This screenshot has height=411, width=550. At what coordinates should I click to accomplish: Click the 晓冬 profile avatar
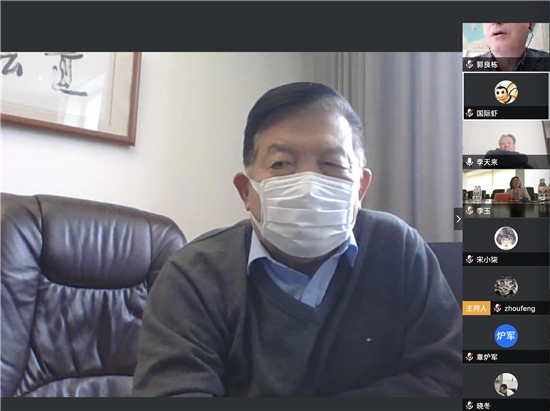point(506,385)
